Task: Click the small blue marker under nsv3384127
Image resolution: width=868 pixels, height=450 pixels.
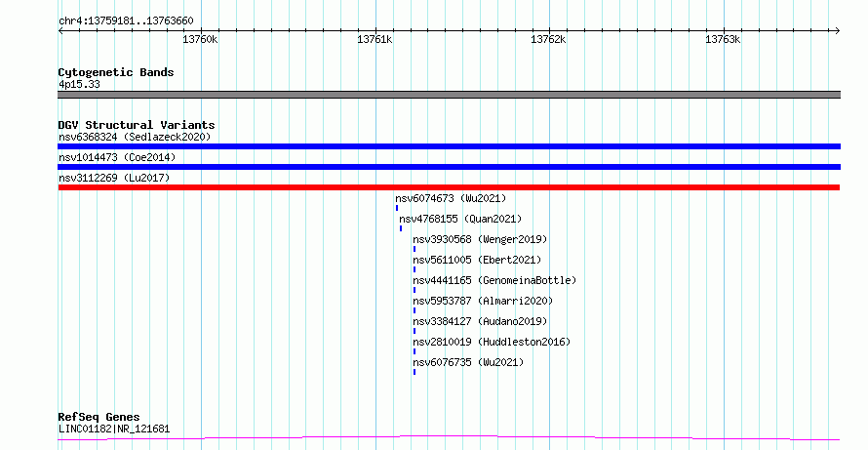Action: (414, 331)
